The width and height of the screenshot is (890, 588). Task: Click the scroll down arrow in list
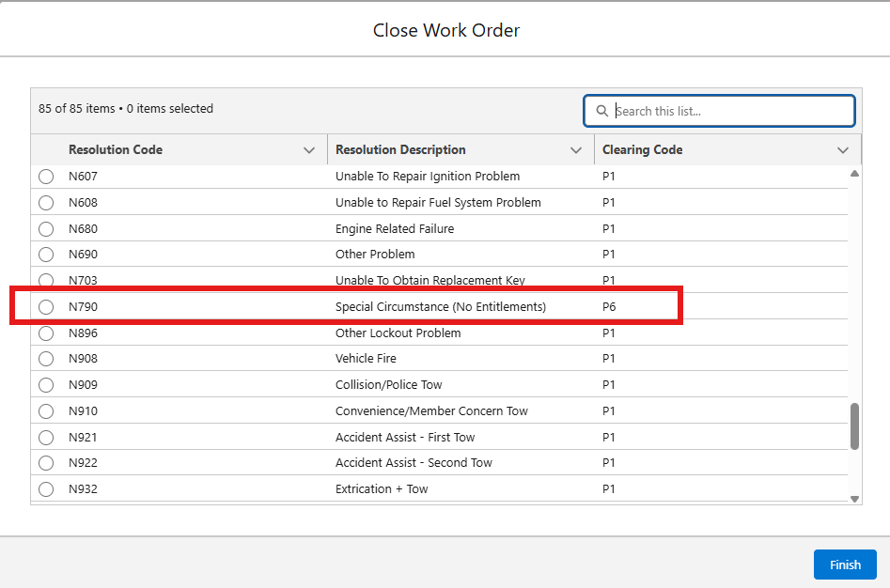pos(854,499)
